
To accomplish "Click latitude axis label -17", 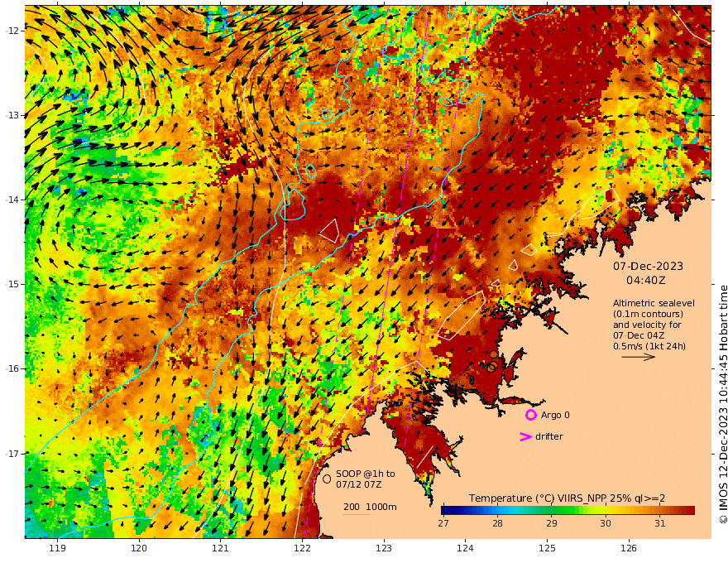I will (x=13, y=454).
